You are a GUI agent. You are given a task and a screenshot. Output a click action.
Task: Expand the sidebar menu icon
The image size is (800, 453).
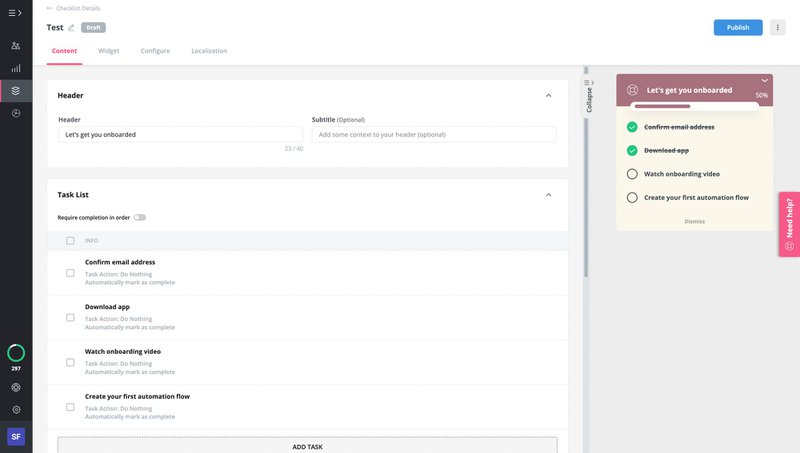point(15,13)
